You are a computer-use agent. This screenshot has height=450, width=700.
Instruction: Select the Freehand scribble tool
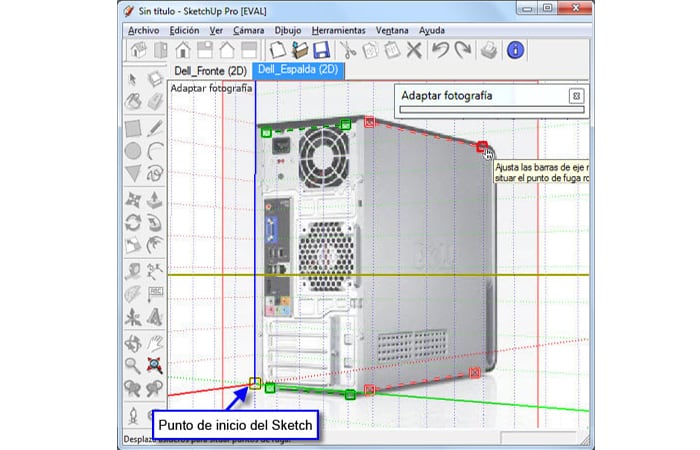[x=155, y=173]
